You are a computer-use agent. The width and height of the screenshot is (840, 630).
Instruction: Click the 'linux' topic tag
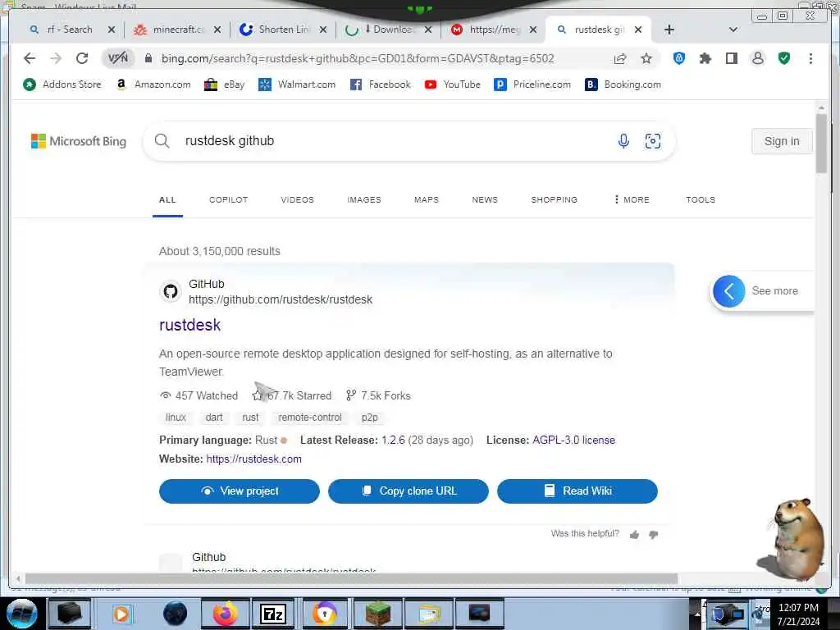click(x=176, y=418)
